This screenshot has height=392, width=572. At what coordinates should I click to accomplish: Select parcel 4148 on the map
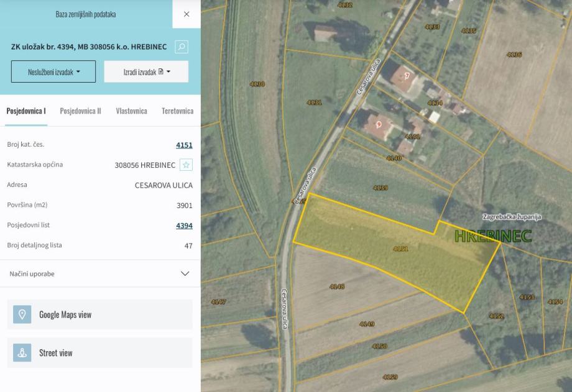337,286
